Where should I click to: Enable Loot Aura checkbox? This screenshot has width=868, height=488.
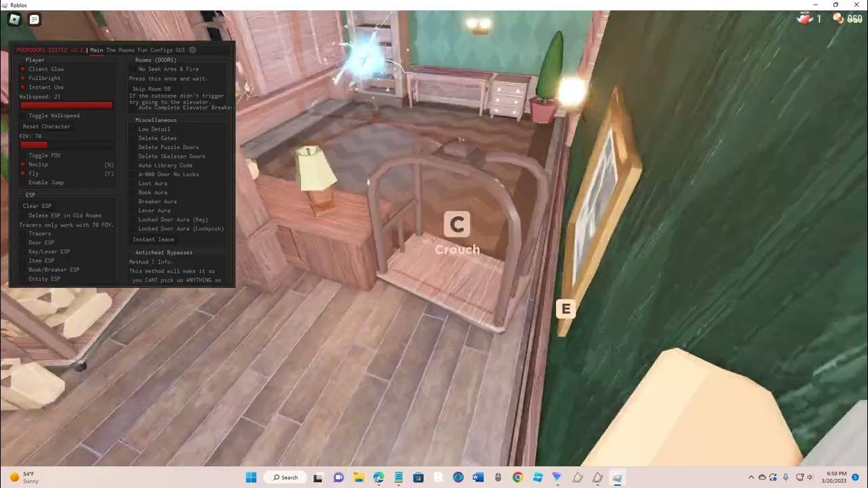click(133, 183)
